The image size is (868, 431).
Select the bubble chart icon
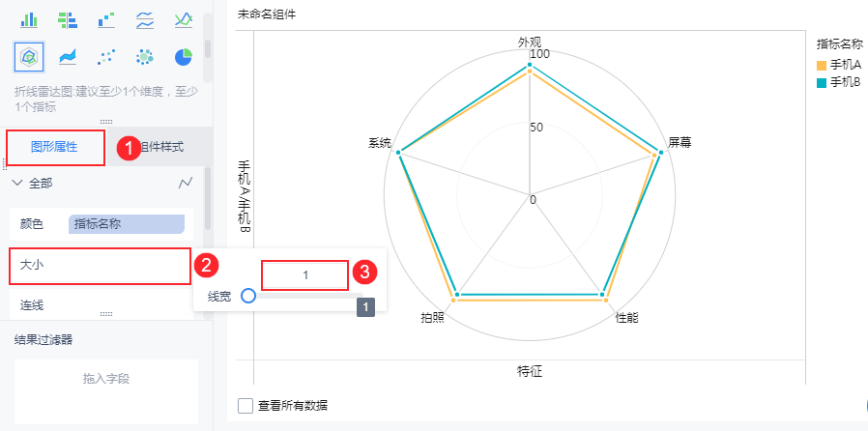tap(145, 57)
